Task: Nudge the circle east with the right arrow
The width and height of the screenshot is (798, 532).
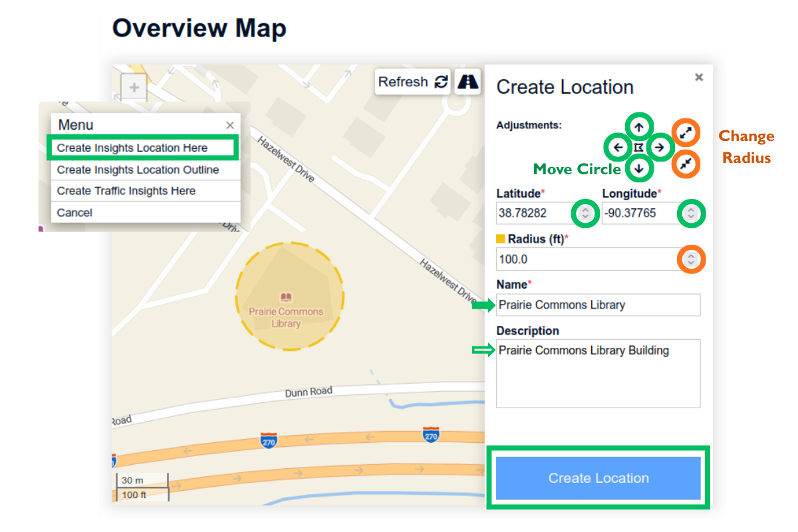Action: [660, 148]
